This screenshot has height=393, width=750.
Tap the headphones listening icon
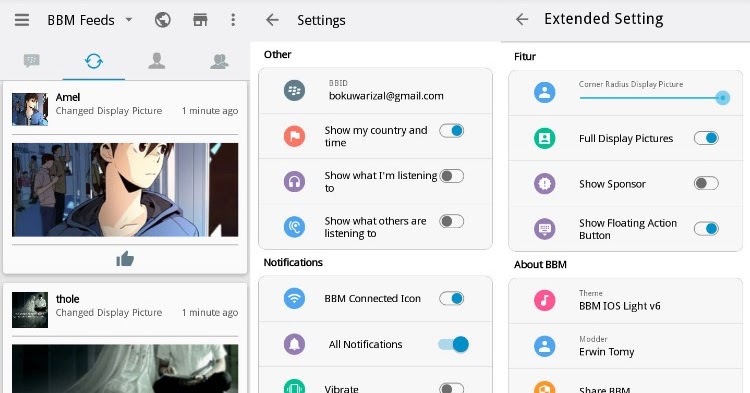click(294, 182)
